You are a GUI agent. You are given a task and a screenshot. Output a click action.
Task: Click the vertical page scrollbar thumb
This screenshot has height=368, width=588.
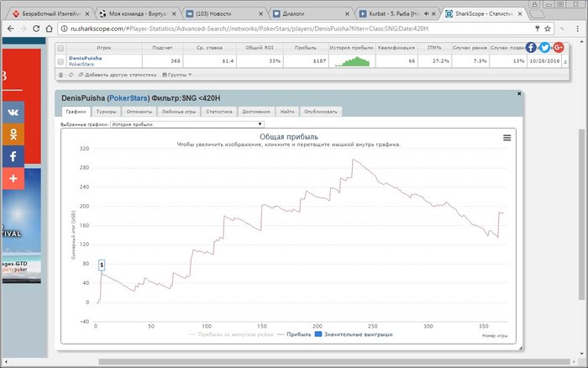click(581, 214)
